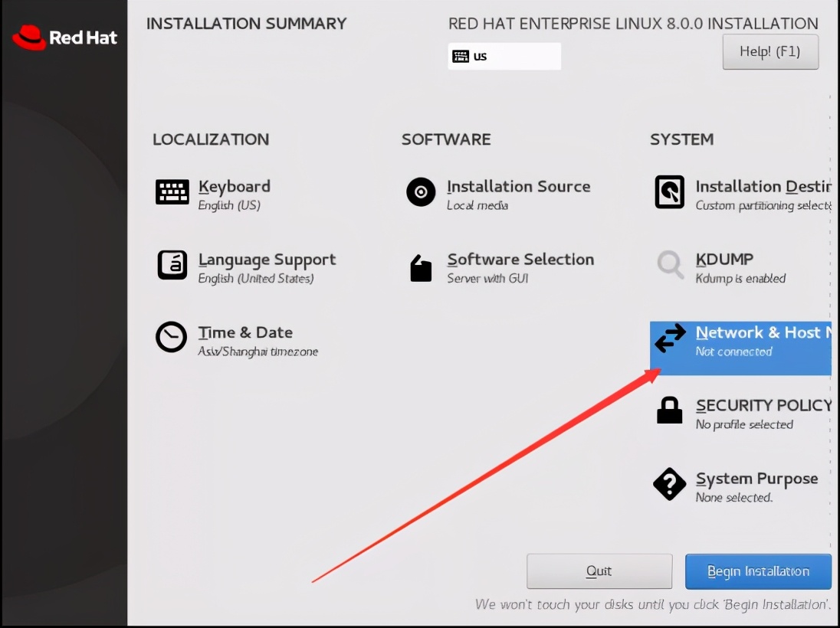The width and height of the screenshot is (840, 628).
Task: Click the SOFTWARE section heading
Action: click(446, 139)
